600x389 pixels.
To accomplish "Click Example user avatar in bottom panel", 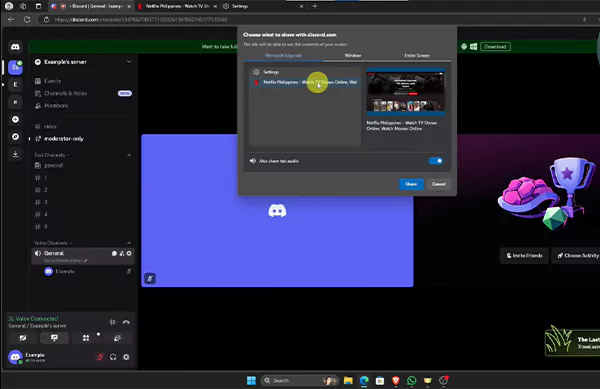I will 15,357.
